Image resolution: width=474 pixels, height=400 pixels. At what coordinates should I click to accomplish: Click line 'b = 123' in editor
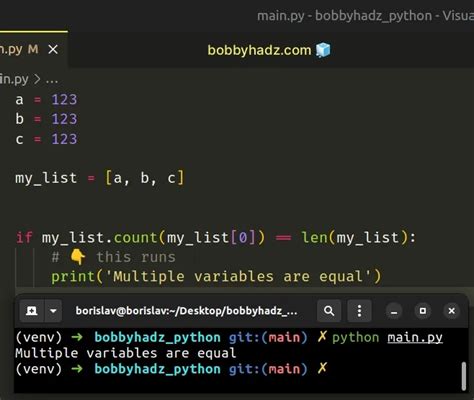click(46, 119)
